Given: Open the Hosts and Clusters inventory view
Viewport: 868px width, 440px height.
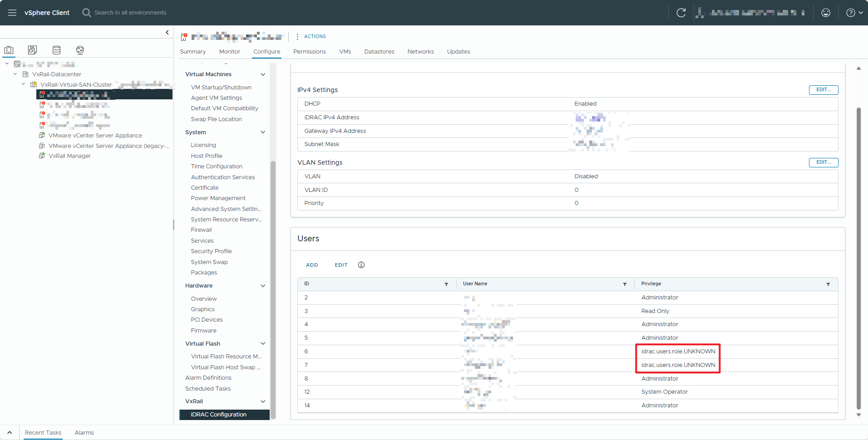Looking at the screenshot, I should (x=9, y=50).
